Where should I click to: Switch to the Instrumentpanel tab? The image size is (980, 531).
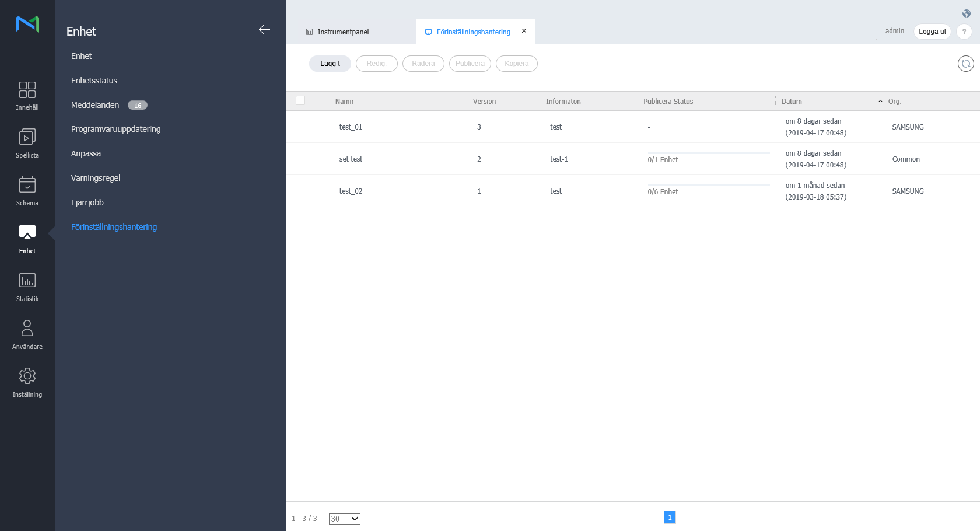coord(343,32)
